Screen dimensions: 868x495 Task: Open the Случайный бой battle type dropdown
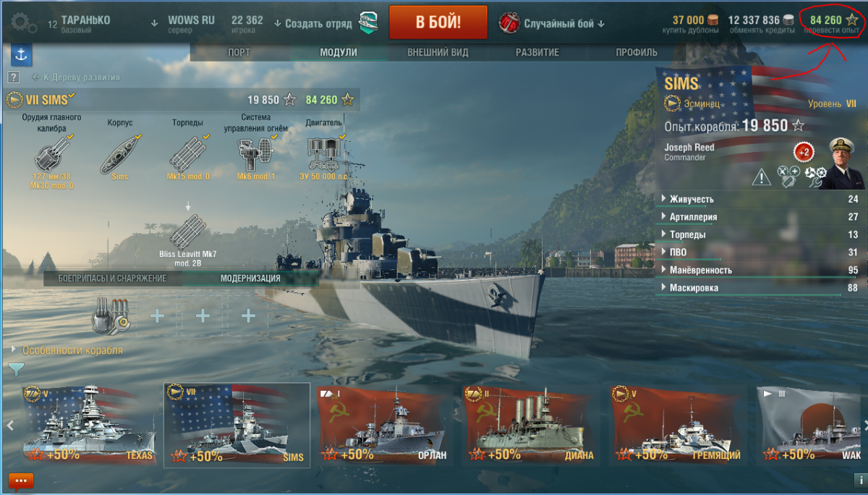click(x=553, y=23)
